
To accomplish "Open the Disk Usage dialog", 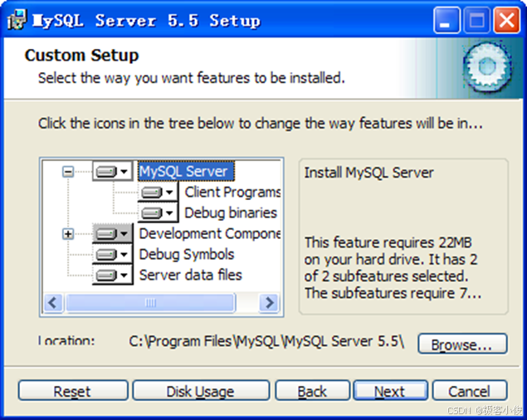I will pos(201,390).
